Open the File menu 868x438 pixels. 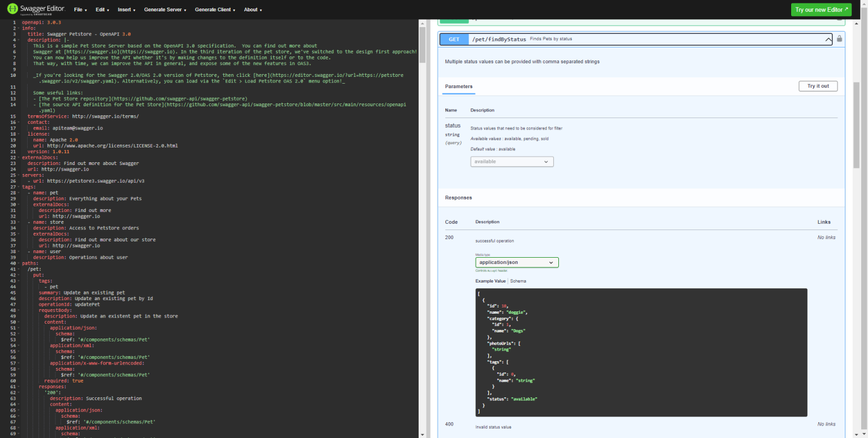(80, 10)
